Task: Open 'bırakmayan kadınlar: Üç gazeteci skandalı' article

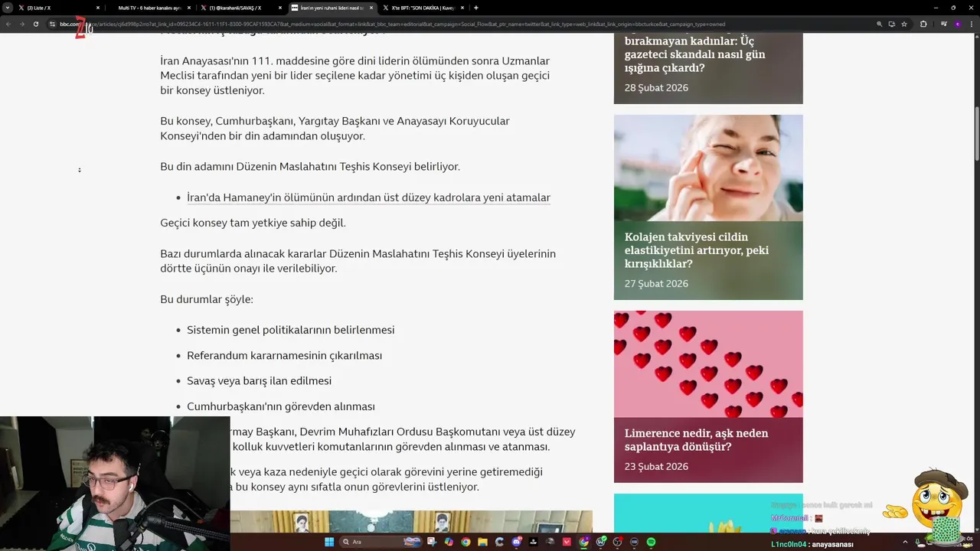Action: 694,54
